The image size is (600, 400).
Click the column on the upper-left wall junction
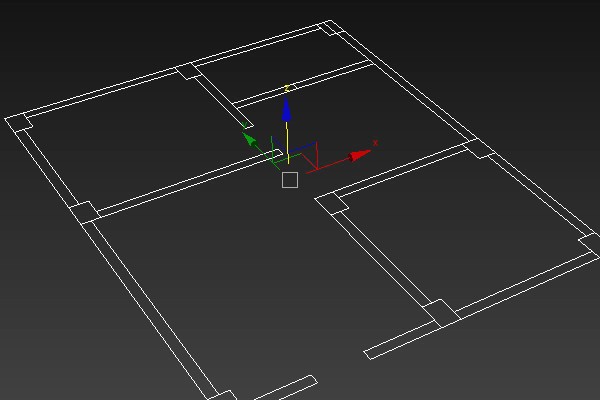187,71
